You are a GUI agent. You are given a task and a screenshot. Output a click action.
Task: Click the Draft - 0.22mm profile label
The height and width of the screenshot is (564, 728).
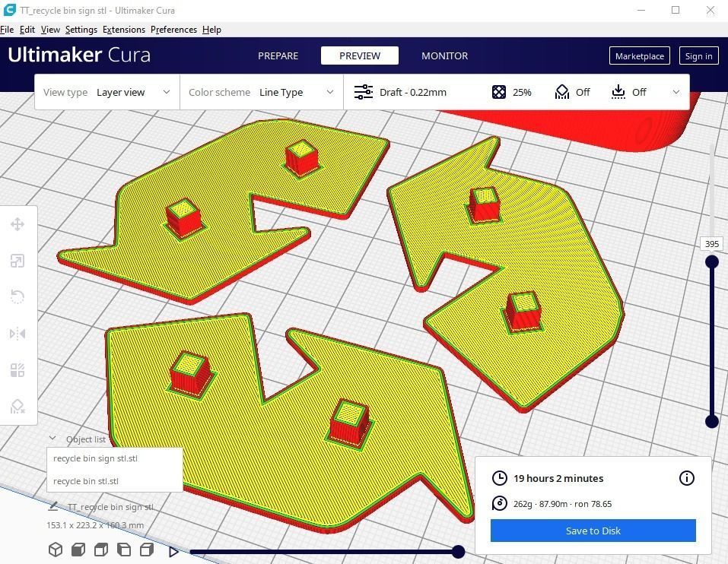tap(413, 92)
